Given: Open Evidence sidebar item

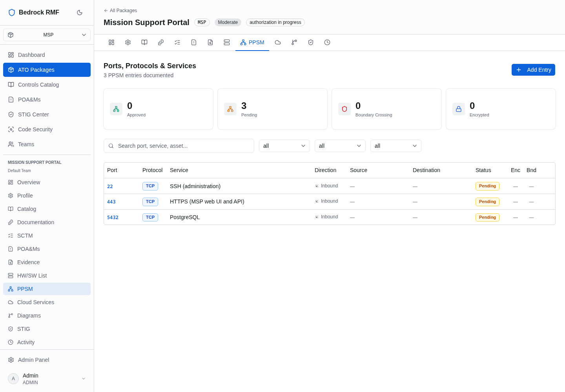Looking at the screenshot, I should (47, 262).
